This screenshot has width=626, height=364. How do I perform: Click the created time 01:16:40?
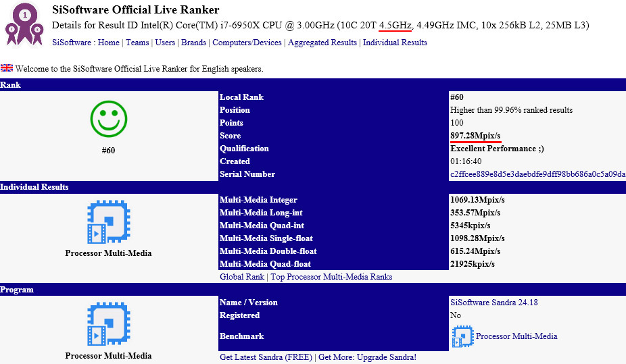(x=466, y=161)
